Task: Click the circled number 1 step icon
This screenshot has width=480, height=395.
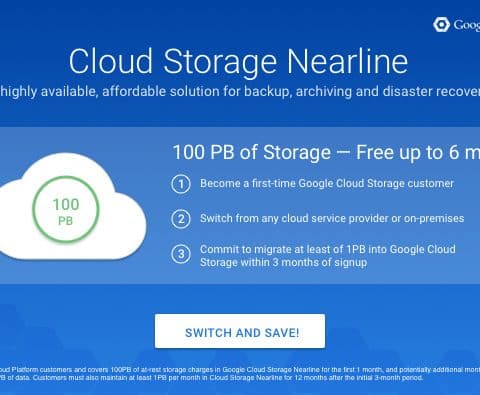Action: (x=181, y=184)
